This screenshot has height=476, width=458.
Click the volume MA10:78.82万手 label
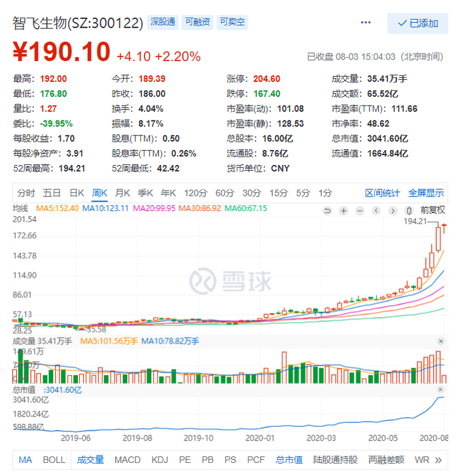click(x=170, y=341)
